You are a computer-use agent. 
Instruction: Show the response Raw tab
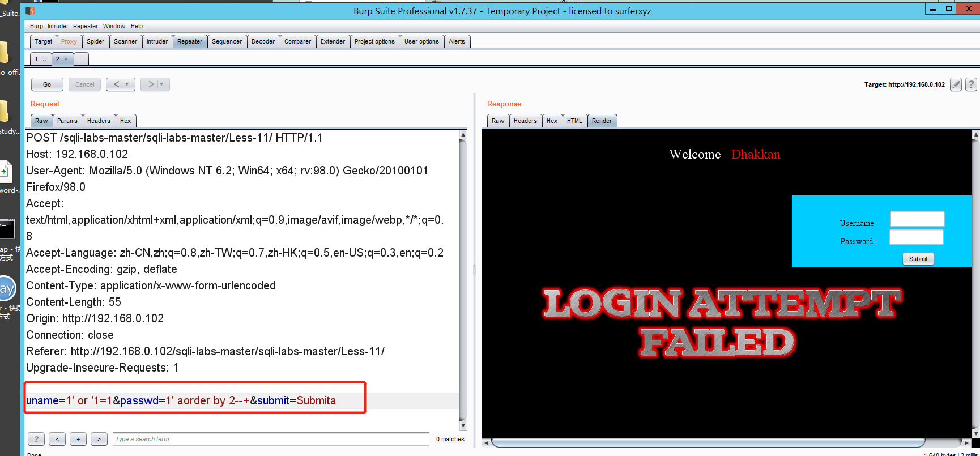coord(498,121)
